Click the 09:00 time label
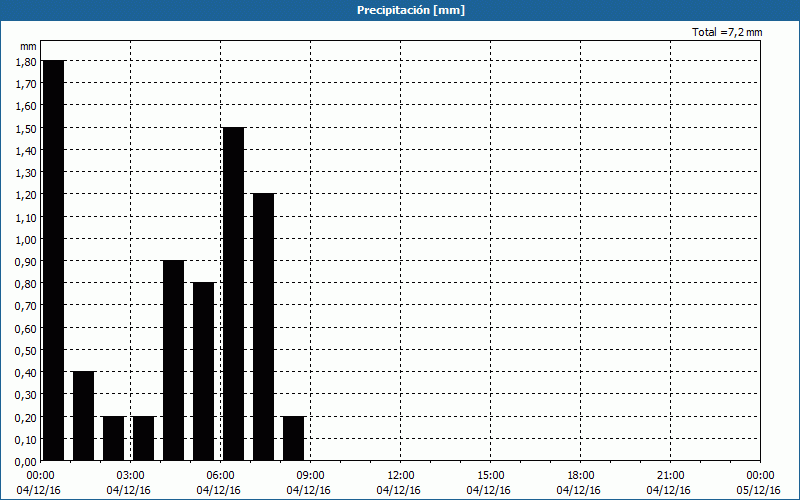800x500 pixels. 310,476
